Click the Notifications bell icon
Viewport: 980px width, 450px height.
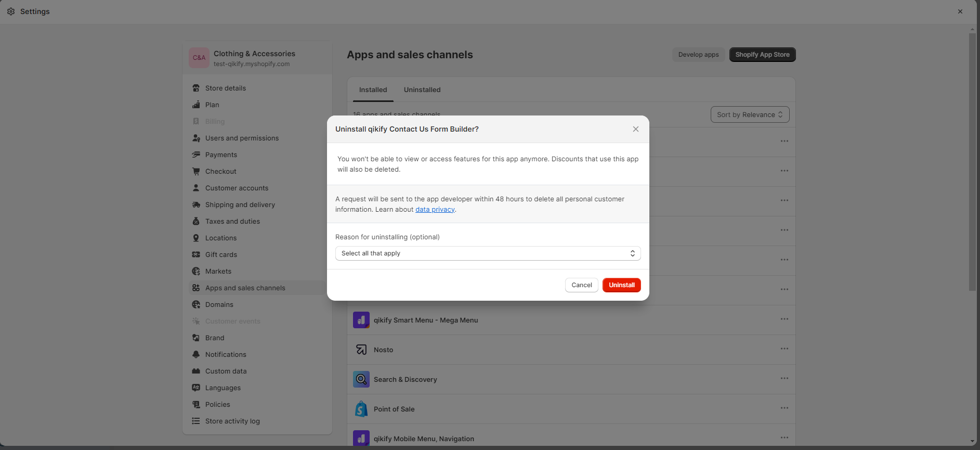pyautogui.click(x=196, y=354)
